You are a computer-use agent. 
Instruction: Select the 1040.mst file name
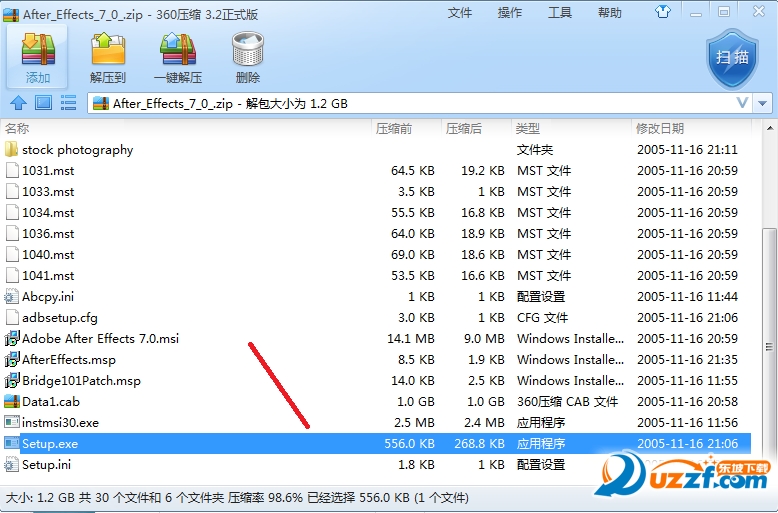[x=48, y=255]
